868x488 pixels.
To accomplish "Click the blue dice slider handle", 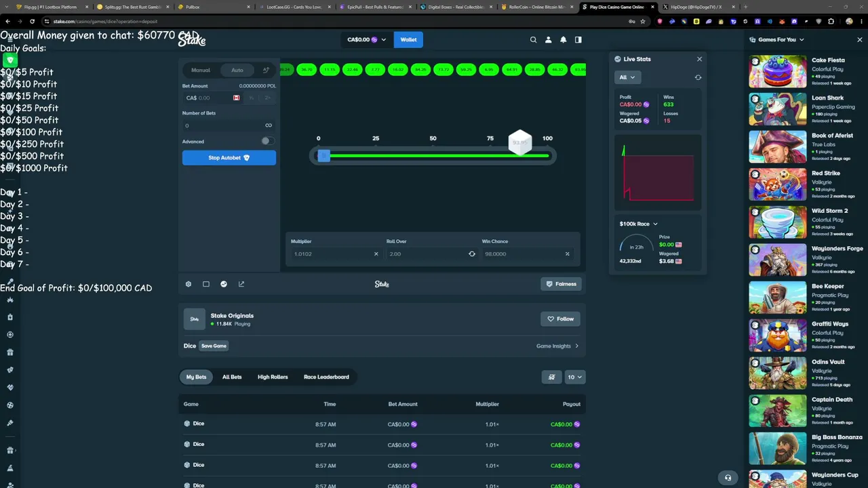I will point(323,156).
